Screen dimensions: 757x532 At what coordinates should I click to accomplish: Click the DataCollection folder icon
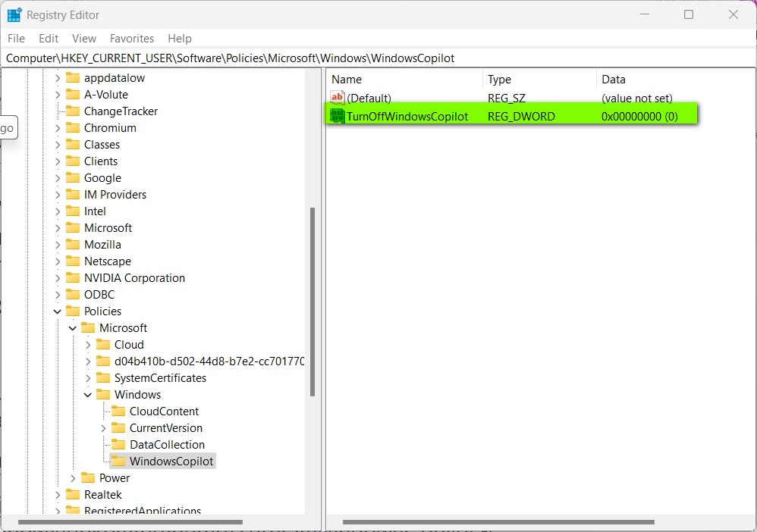[118, 444]
